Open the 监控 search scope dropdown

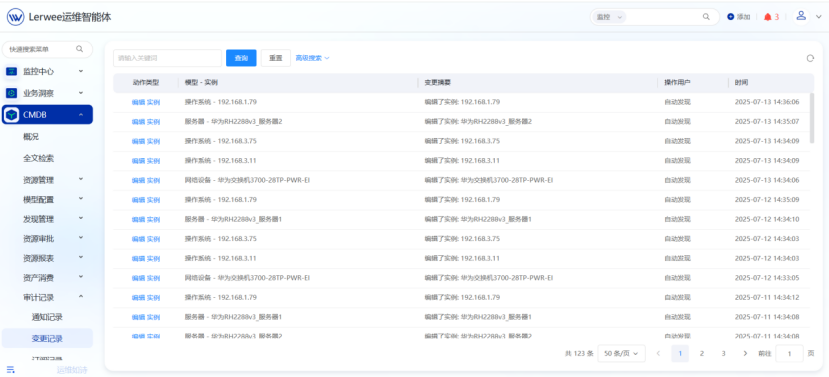click(609, 17)
